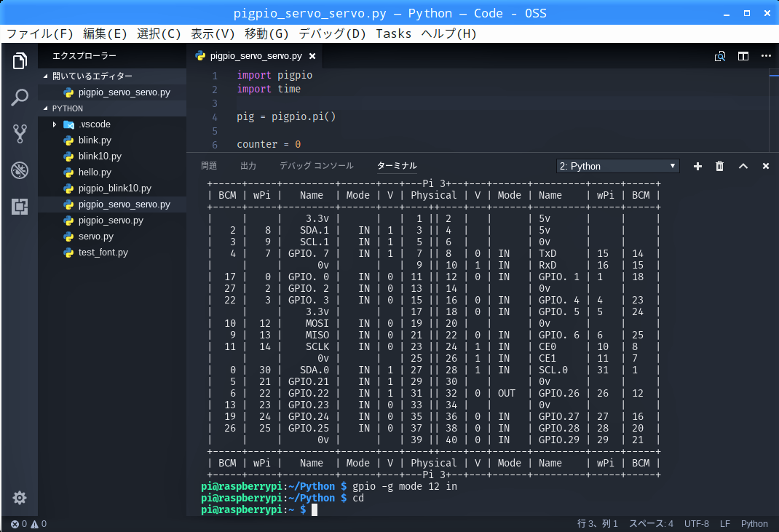The width and height of the screenshot is (779, 532).
Task: Click the エクスプローラー sidebar title
Action: 84,56
